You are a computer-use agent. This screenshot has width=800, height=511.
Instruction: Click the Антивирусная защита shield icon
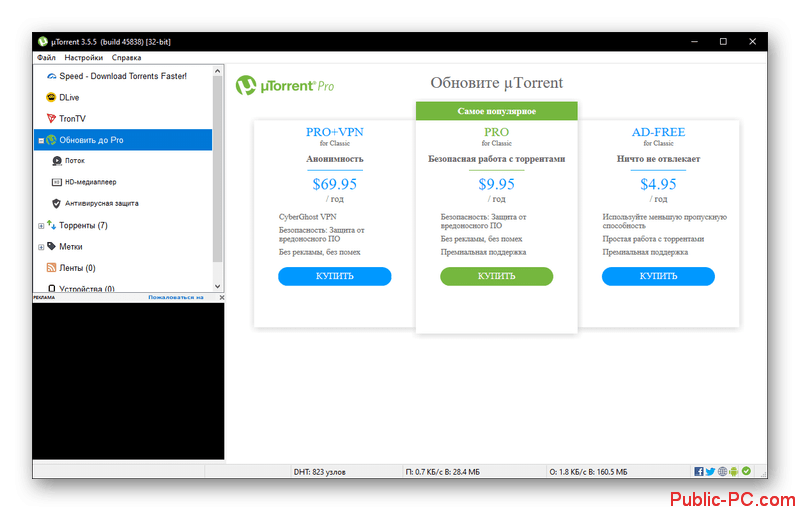57,203
